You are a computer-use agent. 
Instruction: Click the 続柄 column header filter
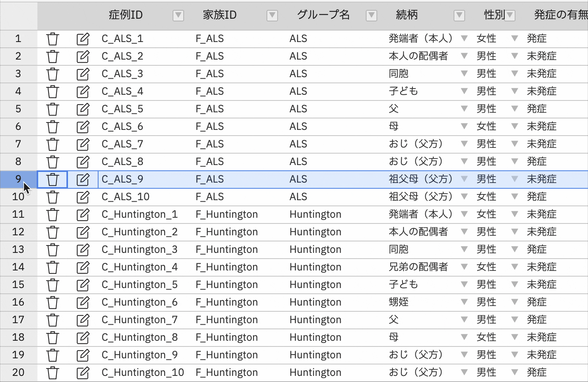tap(459, 16)
